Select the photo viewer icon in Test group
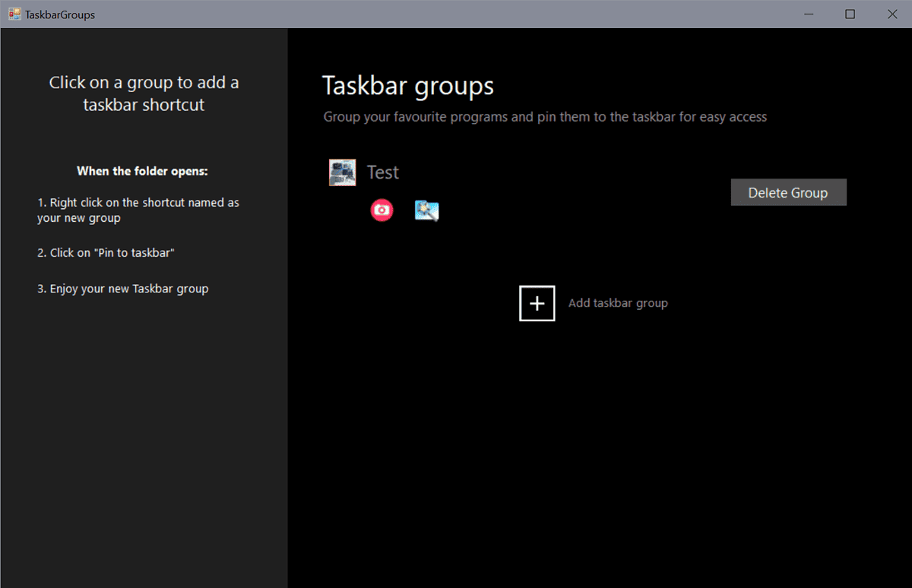 (426, 210)
